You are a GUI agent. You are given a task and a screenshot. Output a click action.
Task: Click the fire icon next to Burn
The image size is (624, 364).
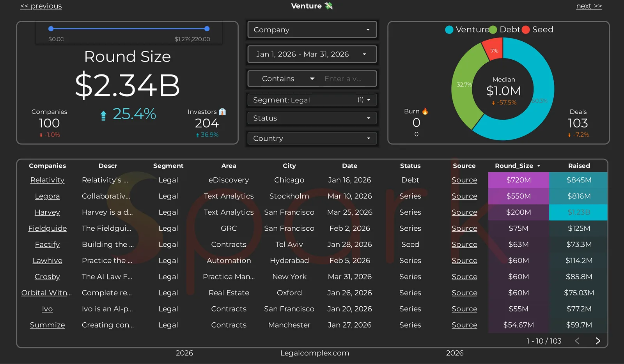[x=425, y=111]
